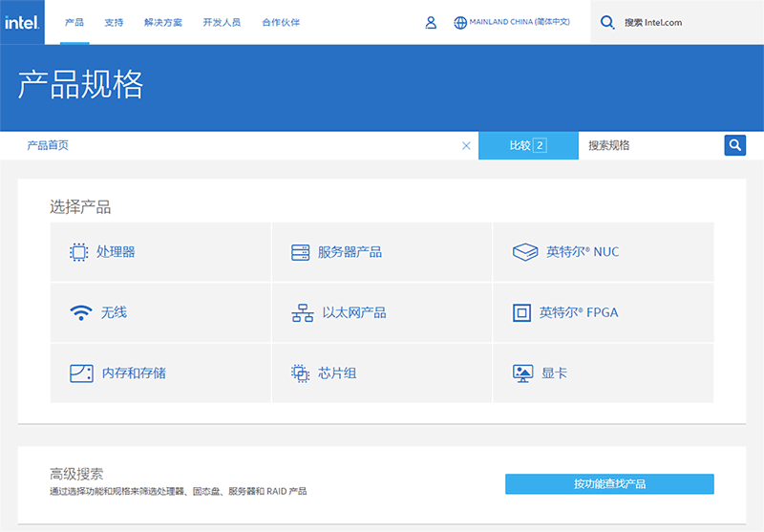The height and width of the screenshot is (532, 764).
Task: Click the wireless Wi-Fi icon
Action: coord(81,312)
